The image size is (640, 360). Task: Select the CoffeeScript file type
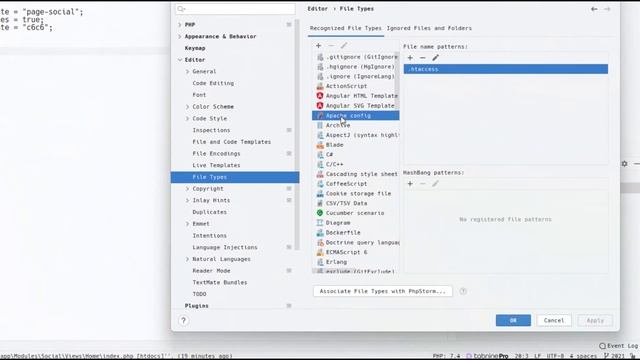356,184
